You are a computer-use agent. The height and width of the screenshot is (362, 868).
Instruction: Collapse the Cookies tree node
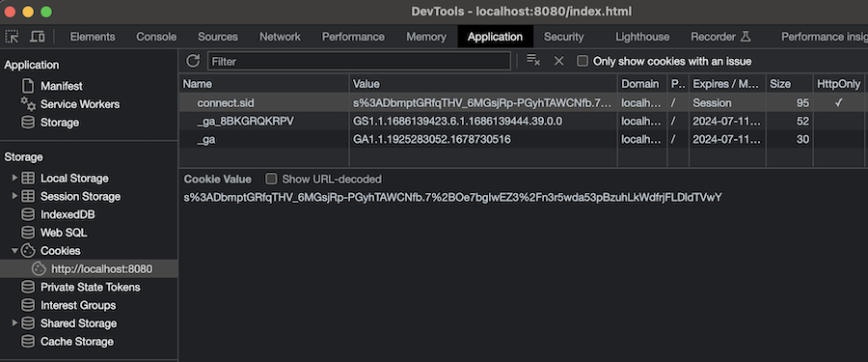[x=14, y=251]
